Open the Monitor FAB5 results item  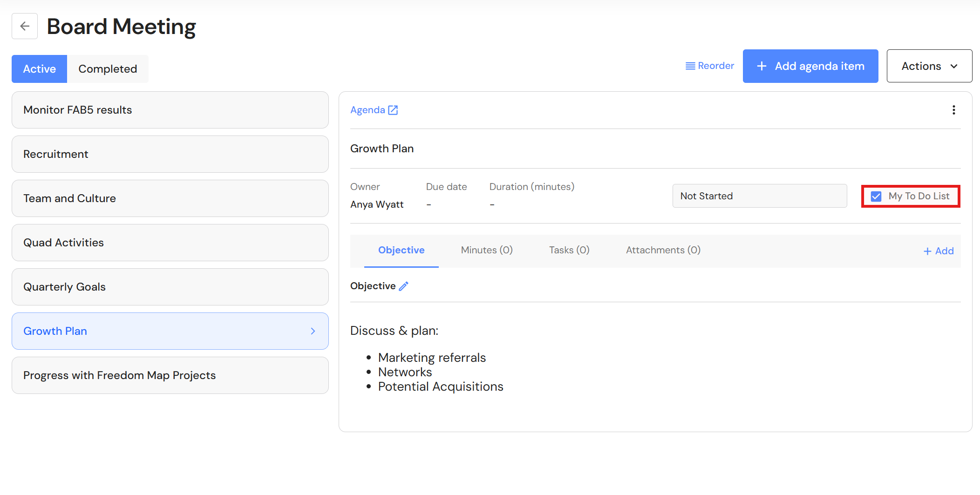(170, 110)
